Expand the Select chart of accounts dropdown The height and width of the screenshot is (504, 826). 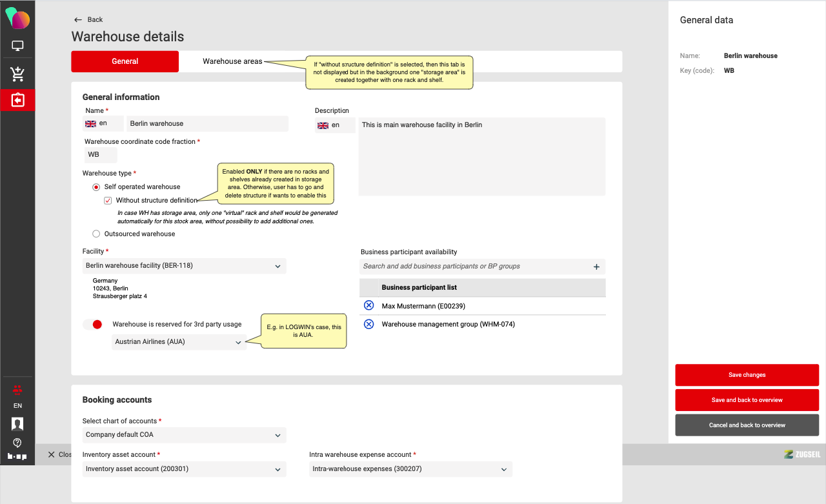[185, 435]
